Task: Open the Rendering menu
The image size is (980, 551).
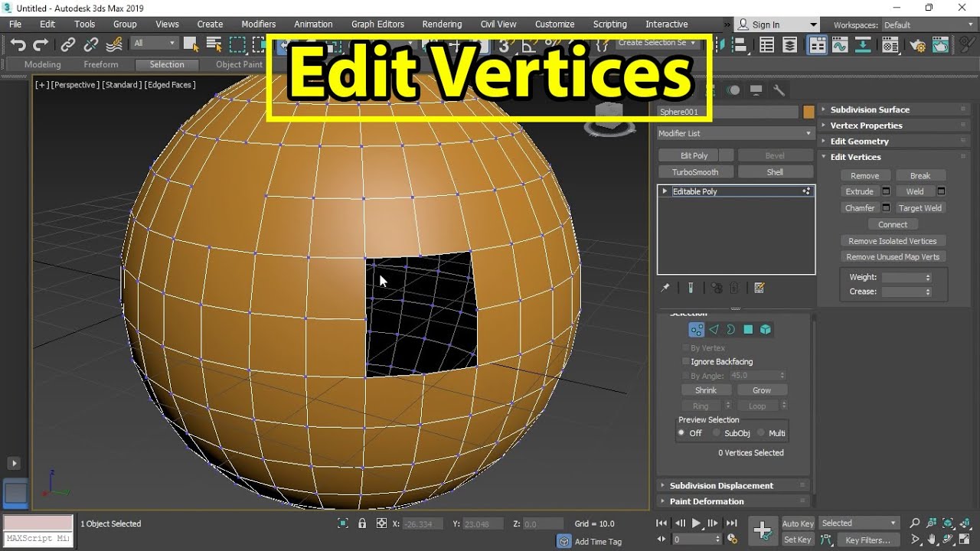Action: click(442, 24)
